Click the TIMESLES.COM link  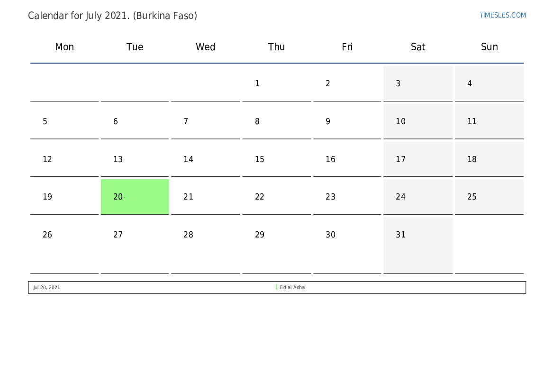click(502, 15)
